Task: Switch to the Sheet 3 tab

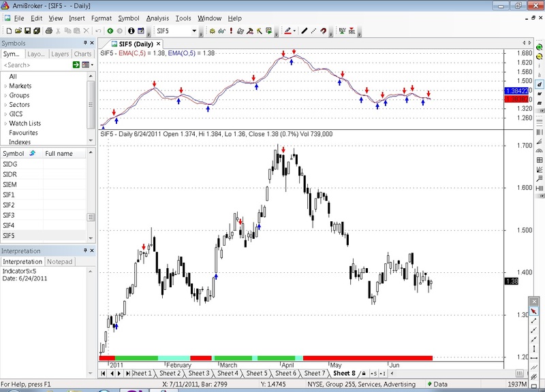Action: pyautogui.click(x=199, y=373)
